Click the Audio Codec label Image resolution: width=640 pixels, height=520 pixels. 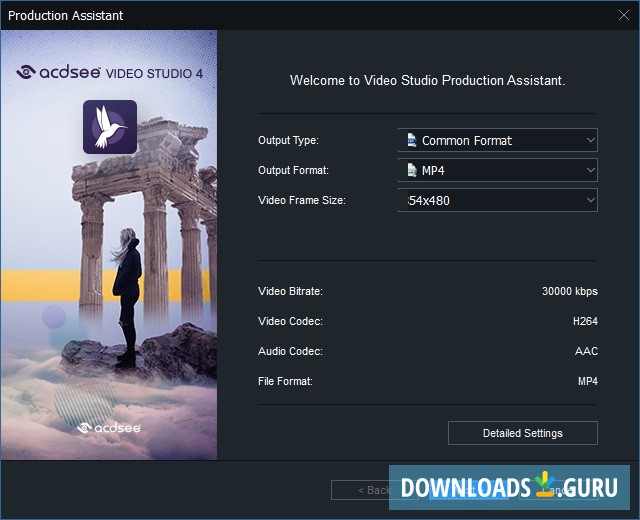tap(290, 351)
